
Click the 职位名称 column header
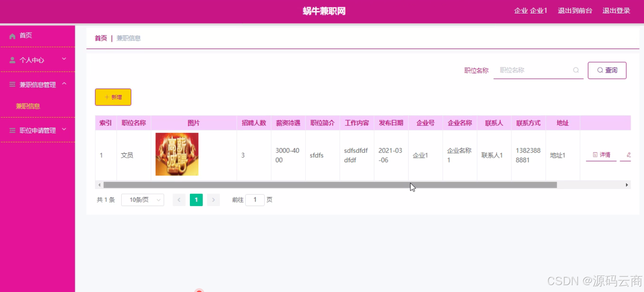[134, 123]
